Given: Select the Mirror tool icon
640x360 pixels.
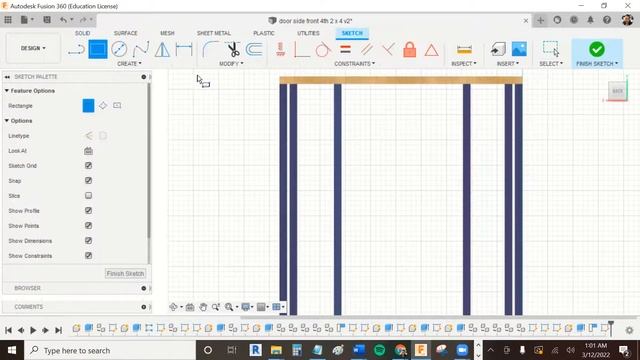Looking at the screenshot, I should [162, 49].
